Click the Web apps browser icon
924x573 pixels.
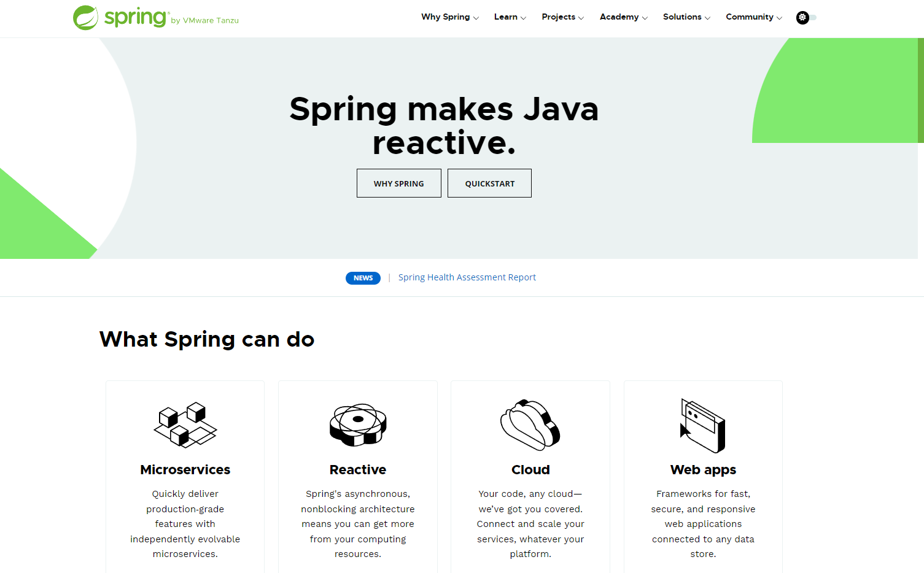[x=703, y=425]
